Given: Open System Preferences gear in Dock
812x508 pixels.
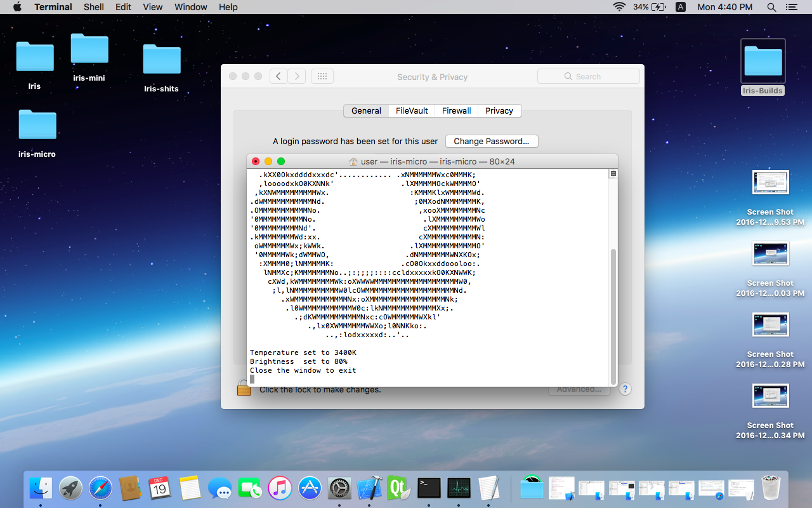Looking at the screenshot, I should [339, 488].
